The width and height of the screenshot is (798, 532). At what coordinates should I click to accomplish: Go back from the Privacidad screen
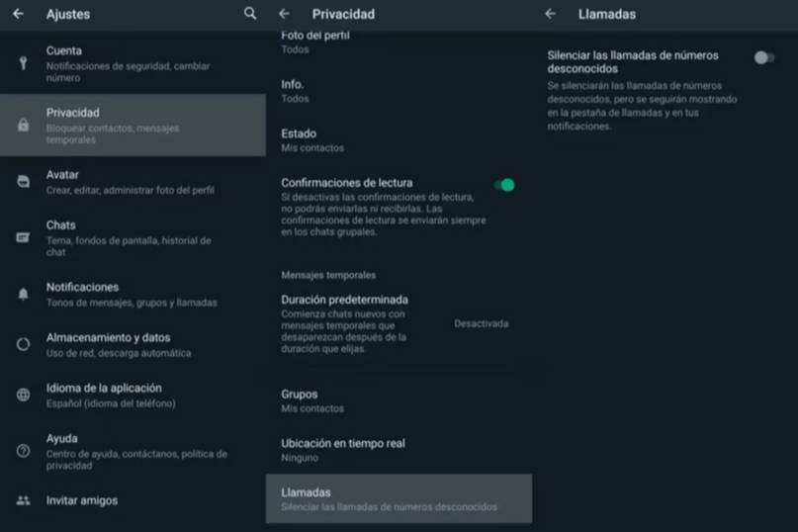284,14
